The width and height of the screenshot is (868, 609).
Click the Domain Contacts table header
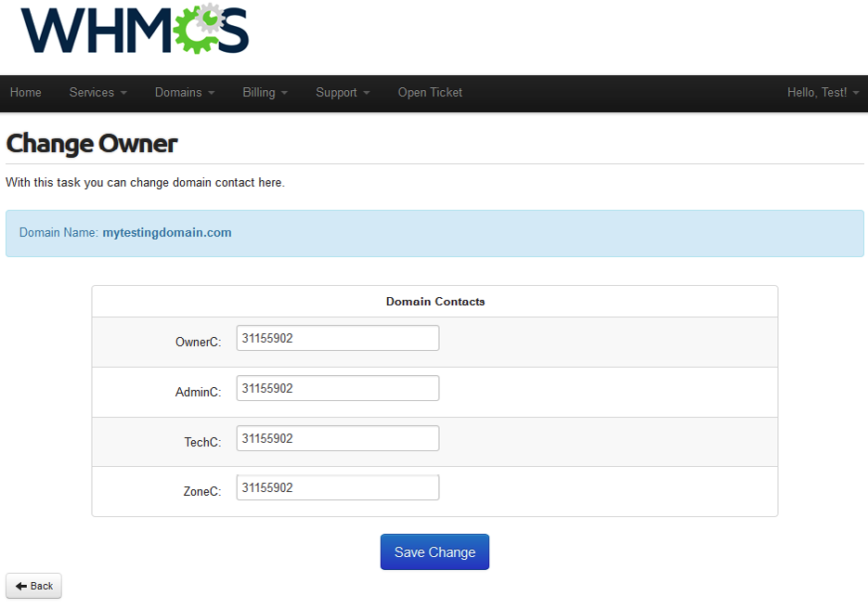click(x=435, y=302)
